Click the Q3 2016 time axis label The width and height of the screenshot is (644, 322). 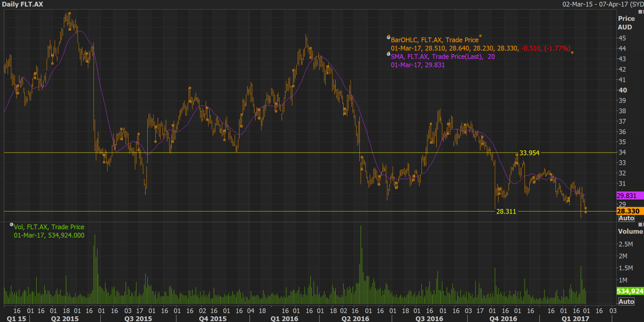[429, 318]
